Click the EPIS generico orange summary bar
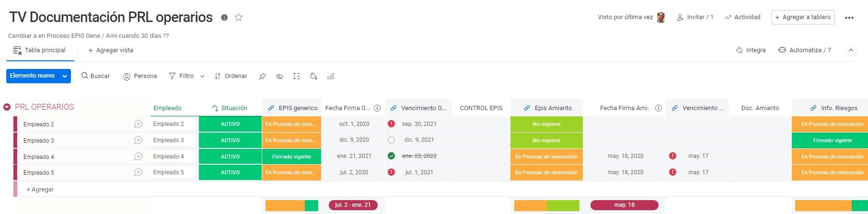Viewport: 868px width, 214px height. (x=285, y=205)
